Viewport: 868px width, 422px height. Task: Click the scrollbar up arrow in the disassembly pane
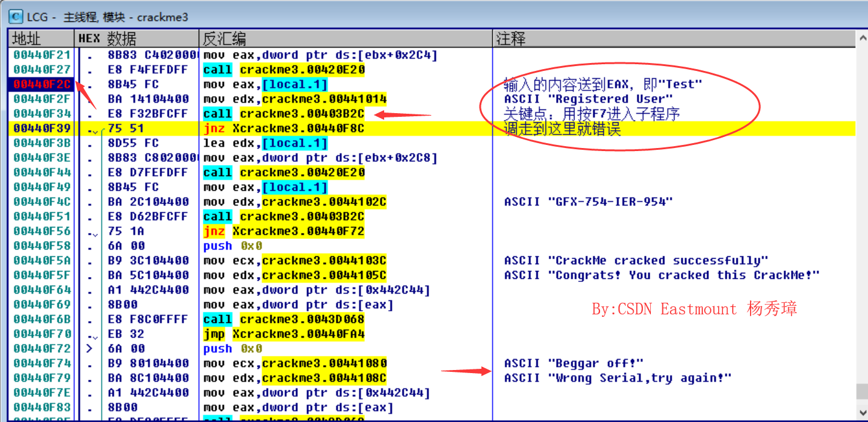point(861,39)
